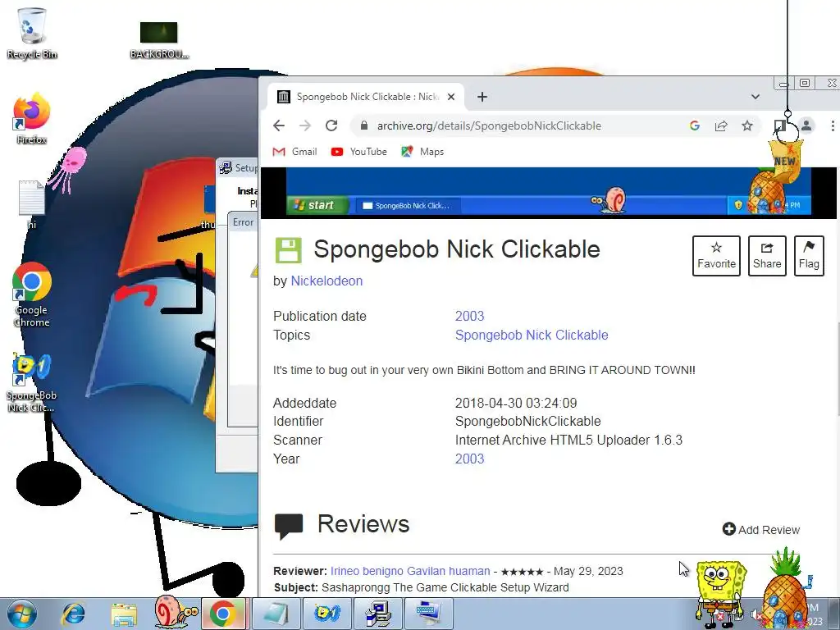This screenshot has height=630, width=840.
Task: Go forward in Chrome
Action: pyautogui.click(x=305, y=126)
